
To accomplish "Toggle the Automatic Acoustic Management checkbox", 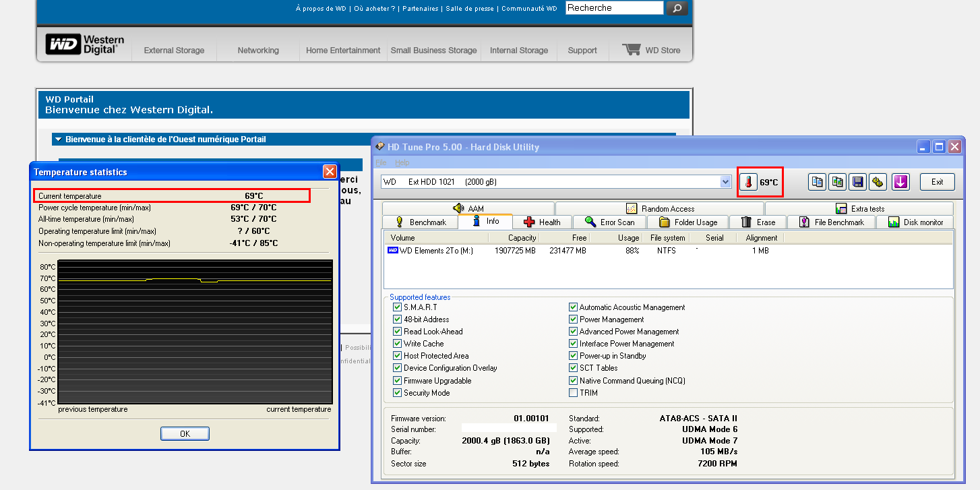I will [x=573, y=307].
